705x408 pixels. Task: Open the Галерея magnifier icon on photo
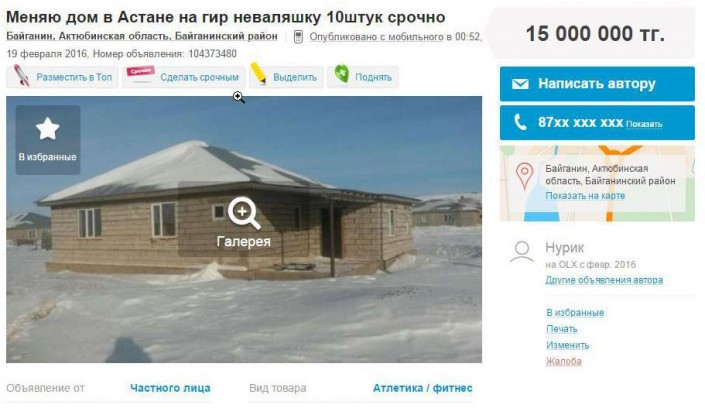coord(244,213)
